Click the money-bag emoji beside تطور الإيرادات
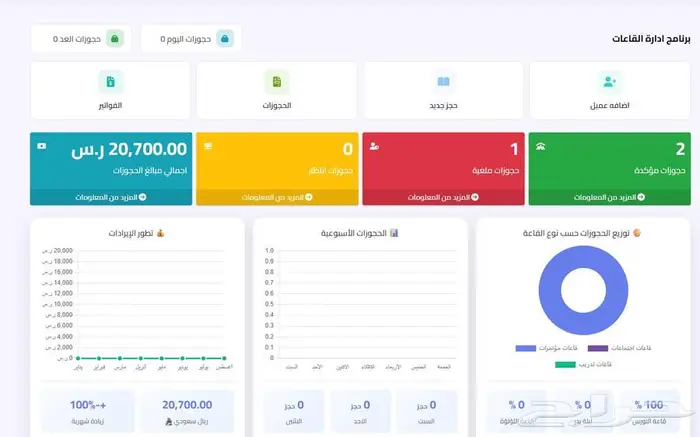Screen dimensions: 700x437 click(160, 233)
